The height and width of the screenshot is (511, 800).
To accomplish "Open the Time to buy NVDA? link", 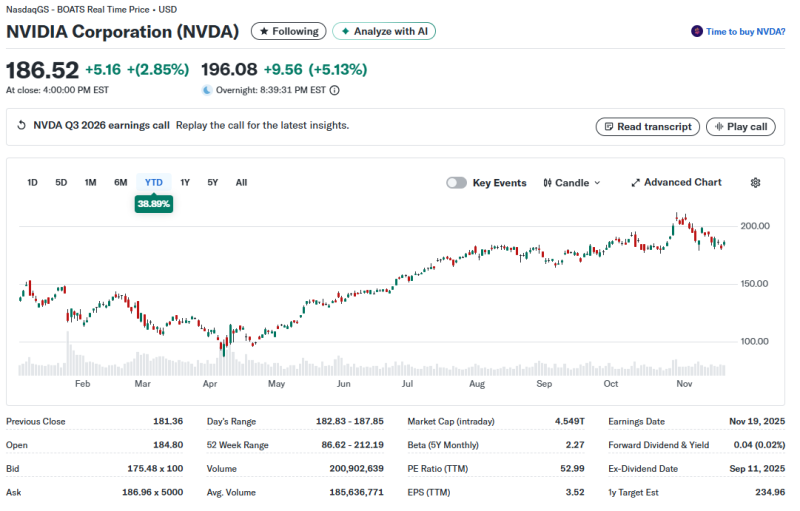I will coord(745,32).
